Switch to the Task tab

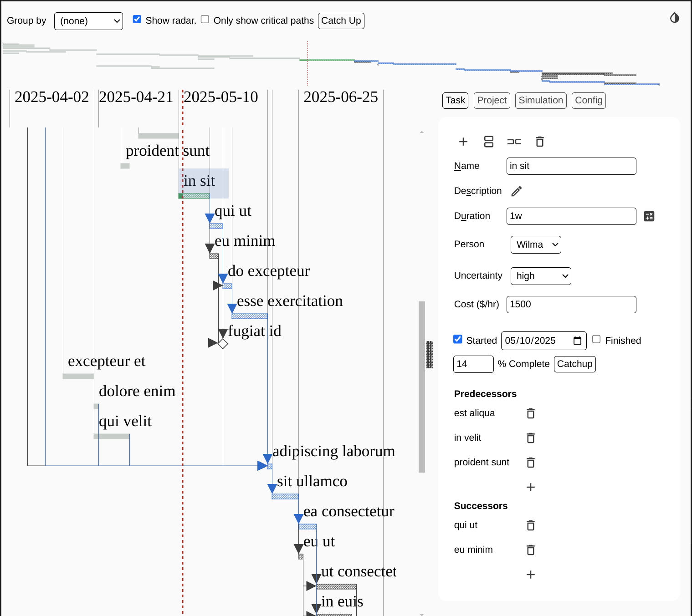[456, 100]
